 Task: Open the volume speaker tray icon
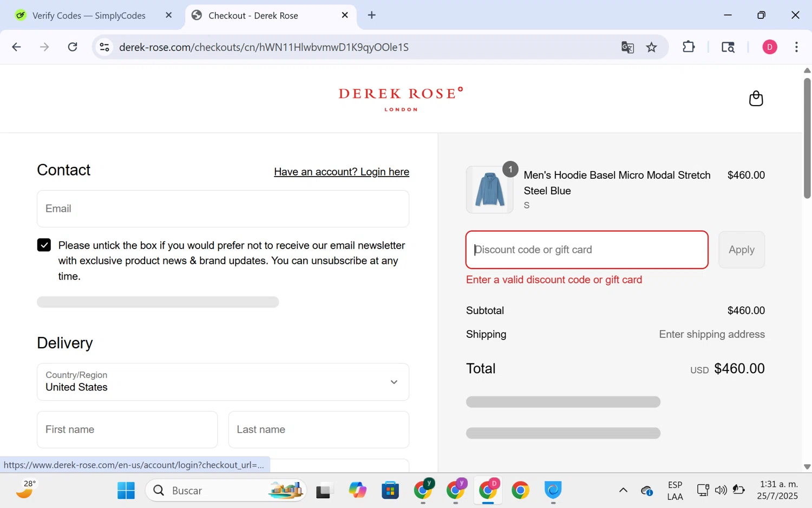click(721, 491)
